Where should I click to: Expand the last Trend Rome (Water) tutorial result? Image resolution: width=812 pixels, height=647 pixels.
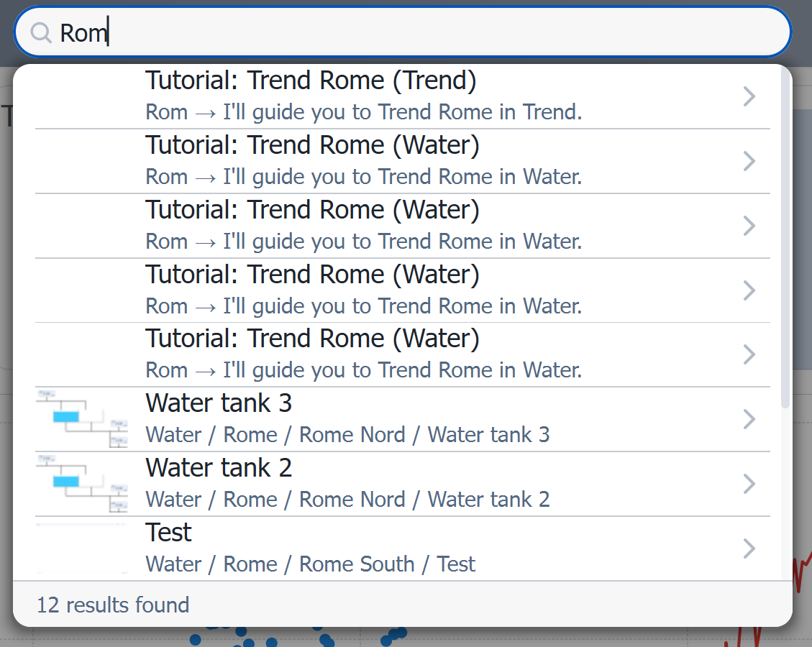[748, 354]
